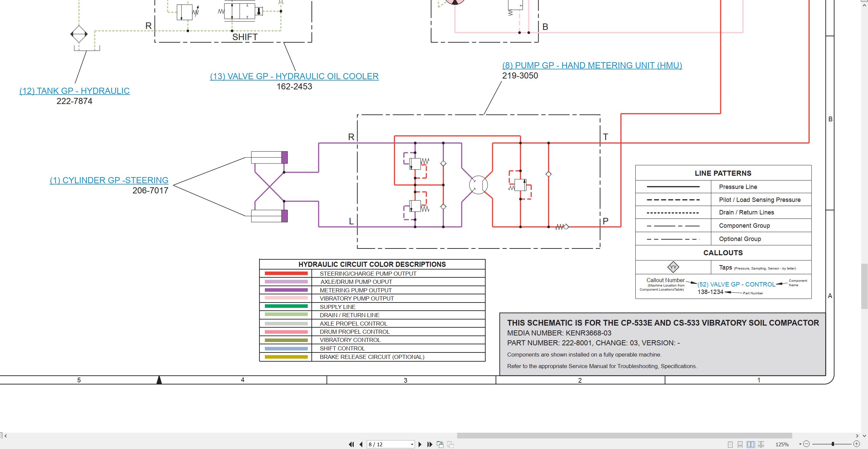Click the DRUM PROPEL CONTROL legend row
The width and height of the screenshot is (868, 449).
coord(372,332)
